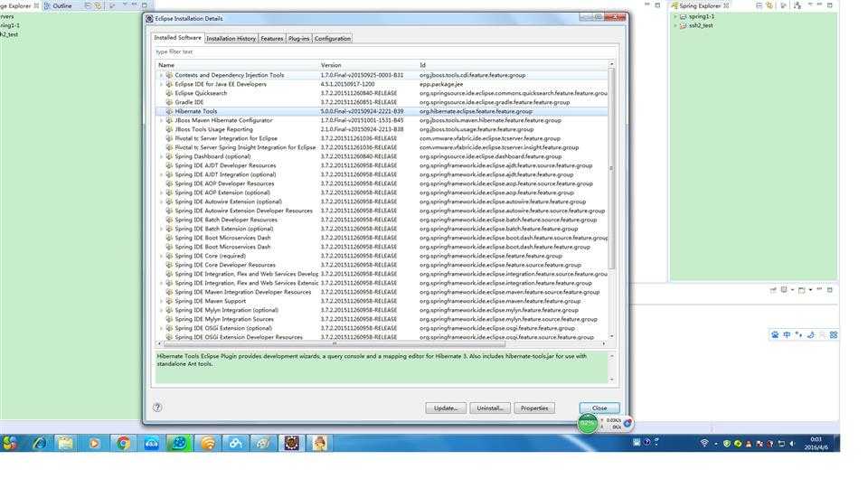The width and height of the screenshot is (868, 488).
Task: Switch to the Features tab
Action: [272, 39]
